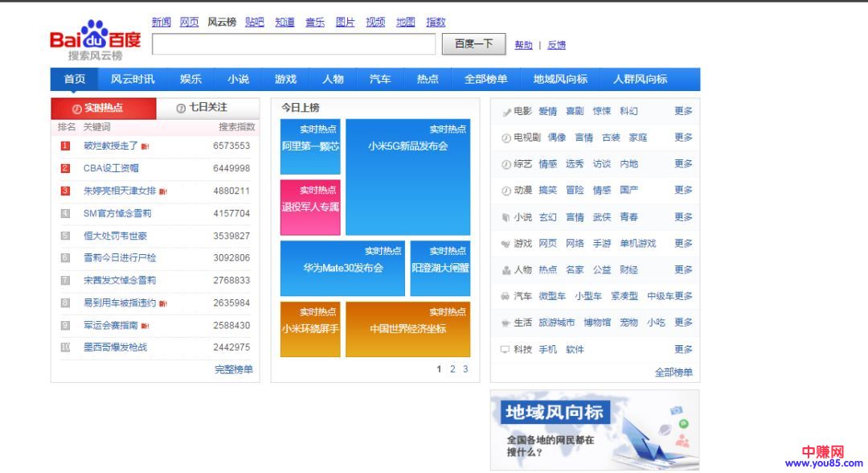
Task: Click the 科技 monitor icon
Action: tap(506, 349)
